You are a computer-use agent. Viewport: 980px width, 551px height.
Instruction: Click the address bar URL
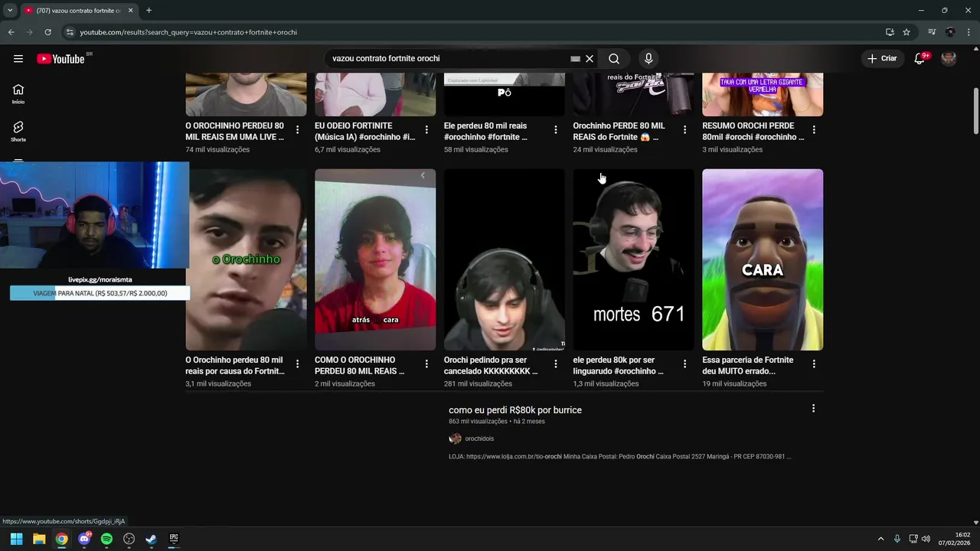click(x=188, y=32)
